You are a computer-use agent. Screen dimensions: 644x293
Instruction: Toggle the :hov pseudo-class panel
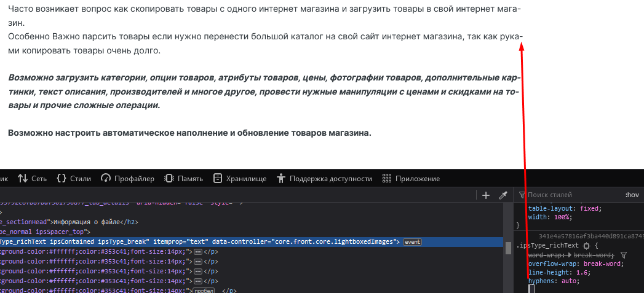click(x=632, y=195)
